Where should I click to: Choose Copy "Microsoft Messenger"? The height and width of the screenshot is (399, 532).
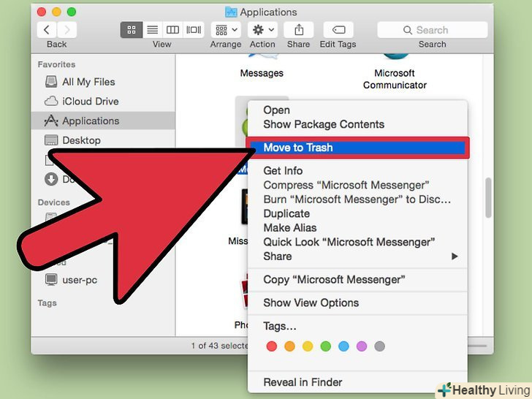coord(358,280)
